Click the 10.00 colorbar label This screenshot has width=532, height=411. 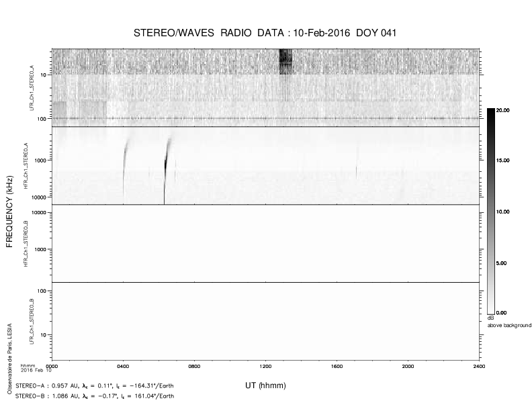503,212
